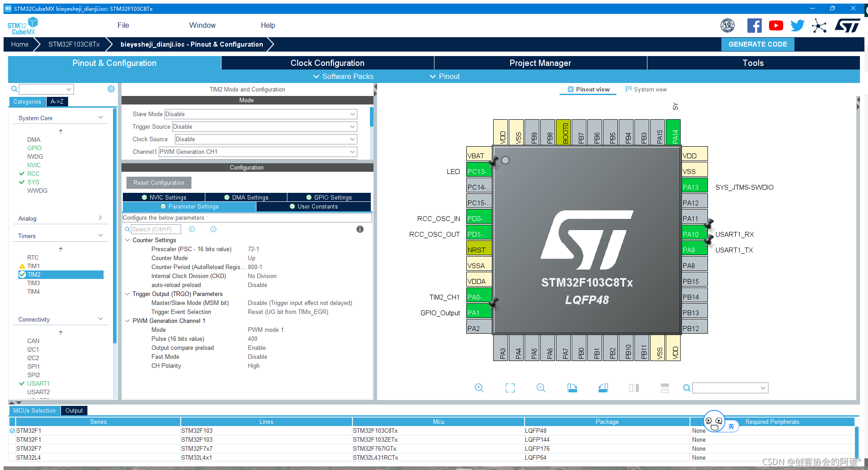This screenshot has height=470, width=868.
Task: Open the Facebook link icon
Action: click(755, 26)
